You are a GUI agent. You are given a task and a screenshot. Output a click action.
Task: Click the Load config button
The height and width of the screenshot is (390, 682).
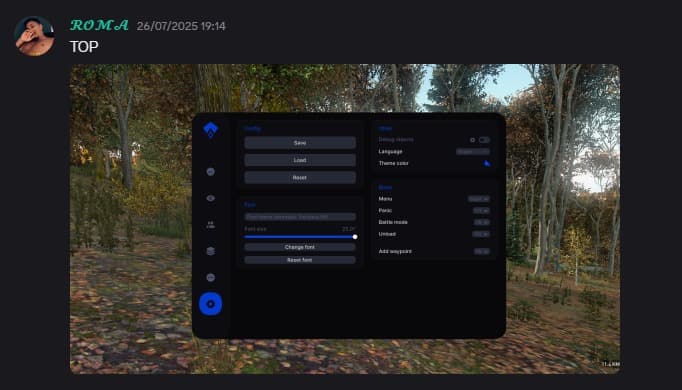click(x=300, y=160)
